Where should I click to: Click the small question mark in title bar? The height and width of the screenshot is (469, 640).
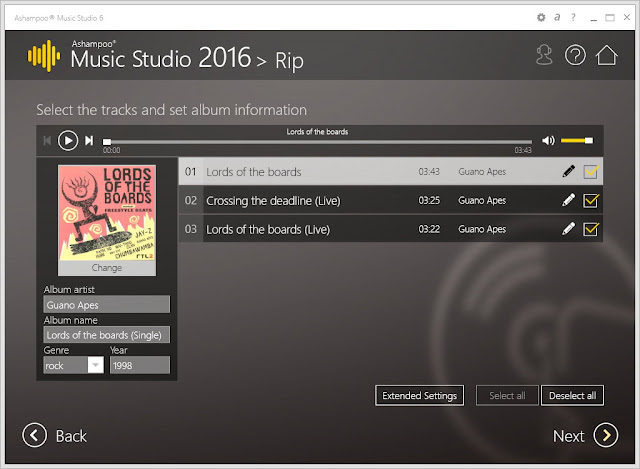573,17
